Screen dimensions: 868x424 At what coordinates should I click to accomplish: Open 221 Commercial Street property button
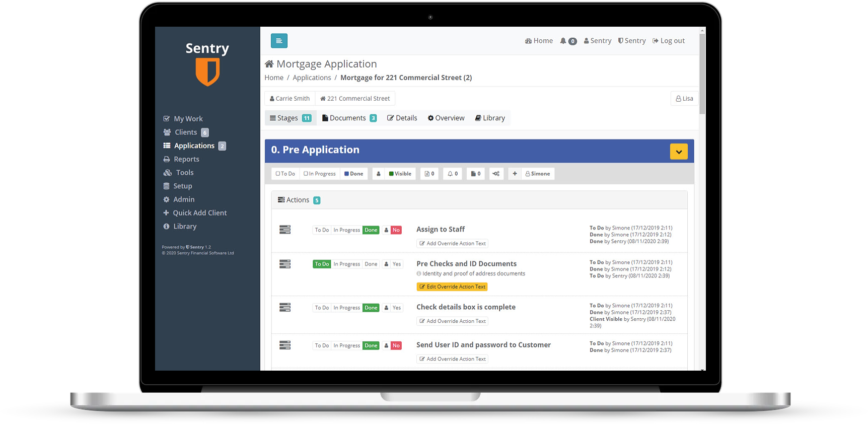(355, 99)
